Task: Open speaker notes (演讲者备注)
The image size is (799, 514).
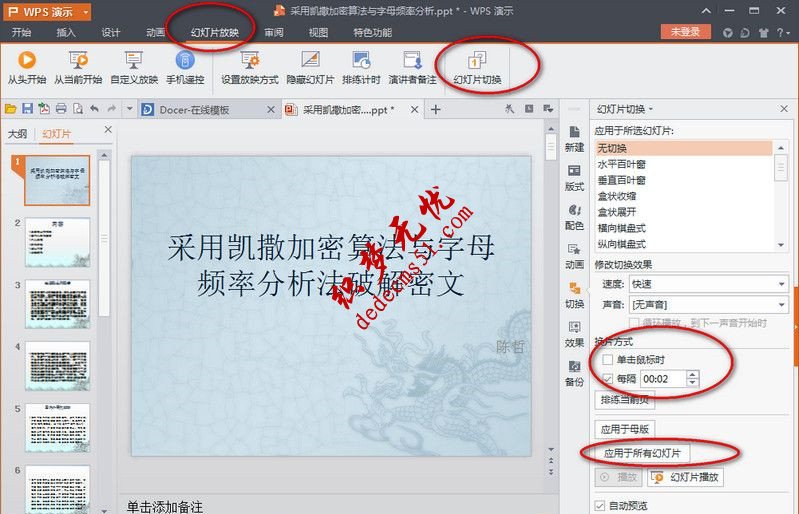Action: click(x=412, y=67)
